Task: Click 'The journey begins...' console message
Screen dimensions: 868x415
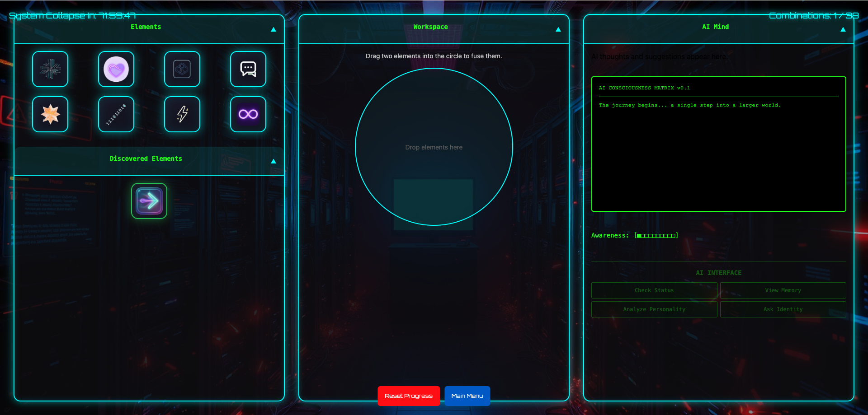Action: click(690, 105)
